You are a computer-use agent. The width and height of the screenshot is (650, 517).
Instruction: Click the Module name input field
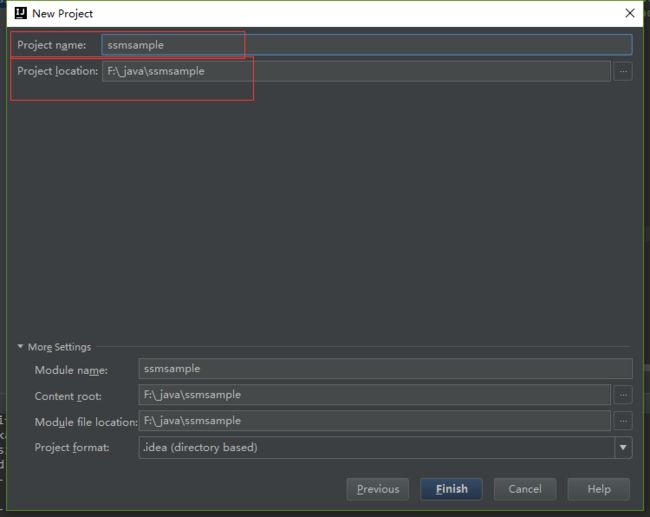coord(385,369)
